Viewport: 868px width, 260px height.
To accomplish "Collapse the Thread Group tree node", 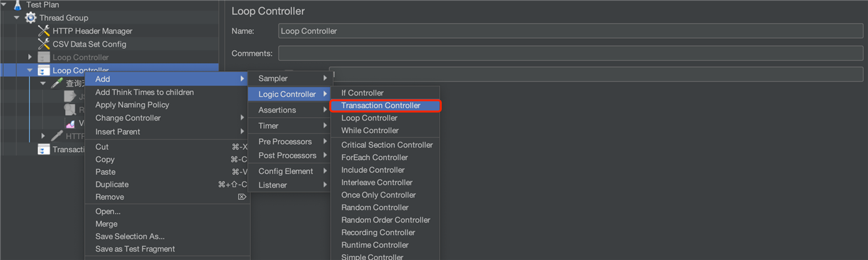I will pos(17,18).
